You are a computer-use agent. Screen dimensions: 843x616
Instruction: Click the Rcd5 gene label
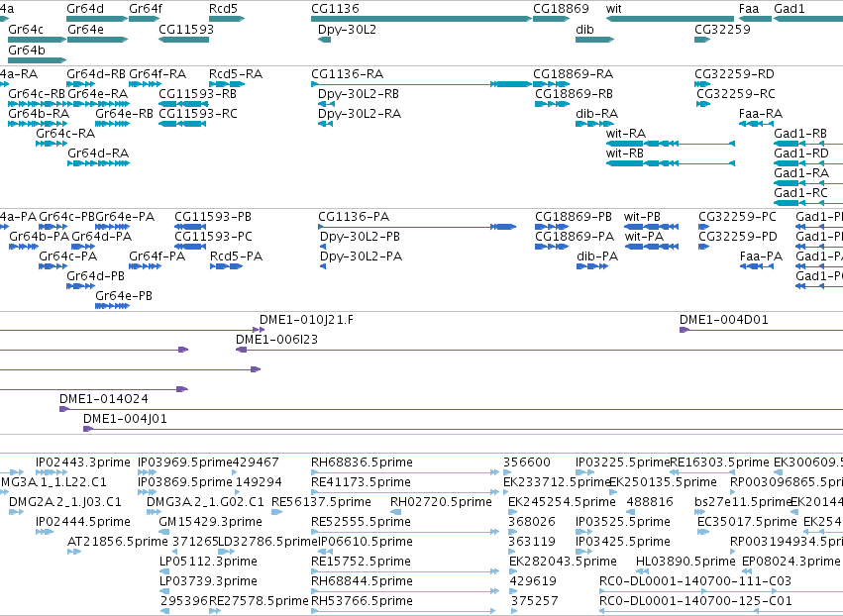pyautogui.click(x=223, y=9)
